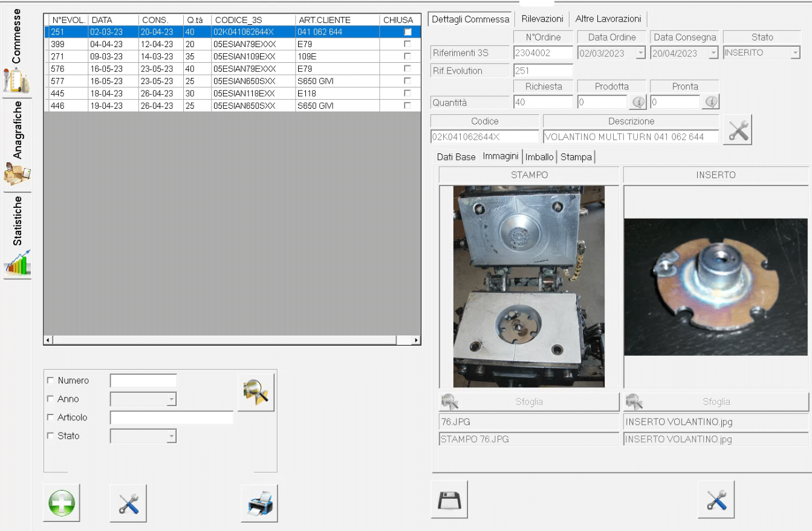Screen dimensions: 812x531
Task: Enable the Numero filter checkbox
Action: [x=50, y=381]
